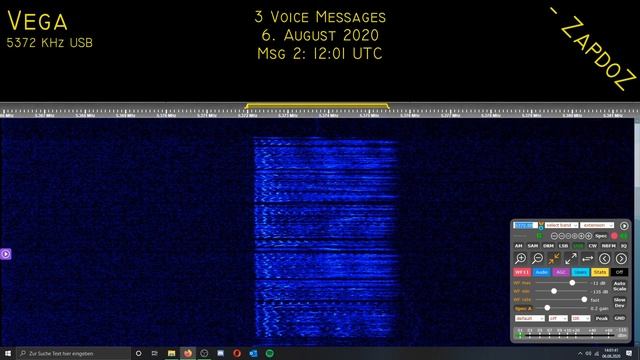Open the Stats tab
Image resolution: width=640 pixels, height=360 pixels.
[x=600, y=272]
